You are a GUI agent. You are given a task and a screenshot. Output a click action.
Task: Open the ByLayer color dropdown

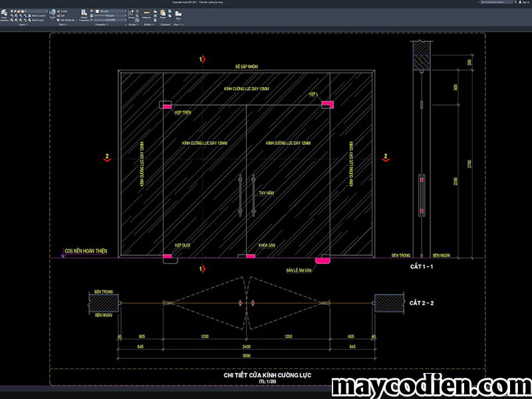click(111, 11)
